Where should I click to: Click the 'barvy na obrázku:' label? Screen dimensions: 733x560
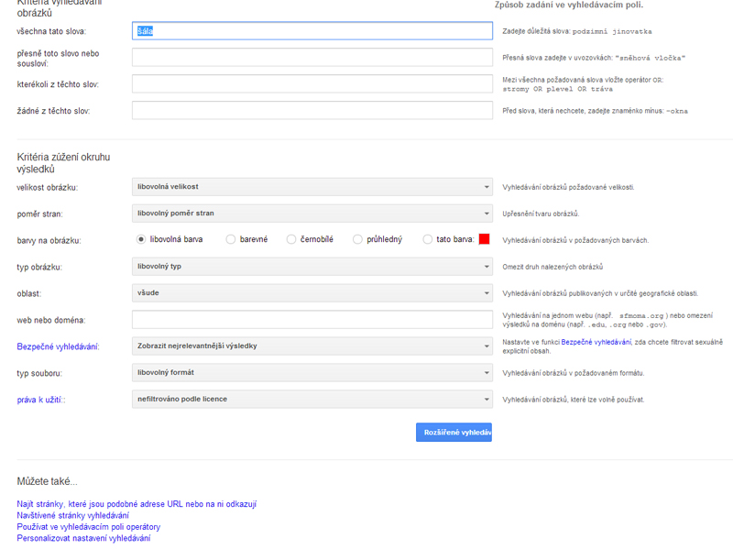coord(49,241)
